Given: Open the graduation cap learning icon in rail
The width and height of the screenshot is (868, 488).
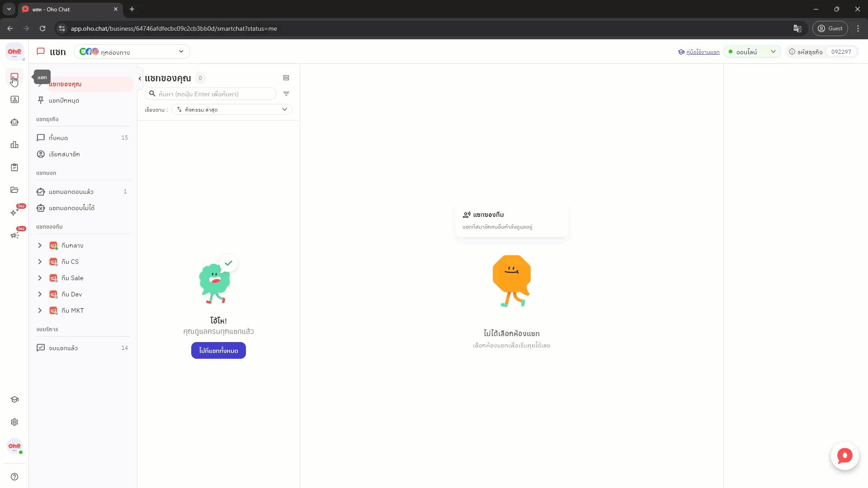Looking at the screenshot, I should click(14, 399).
